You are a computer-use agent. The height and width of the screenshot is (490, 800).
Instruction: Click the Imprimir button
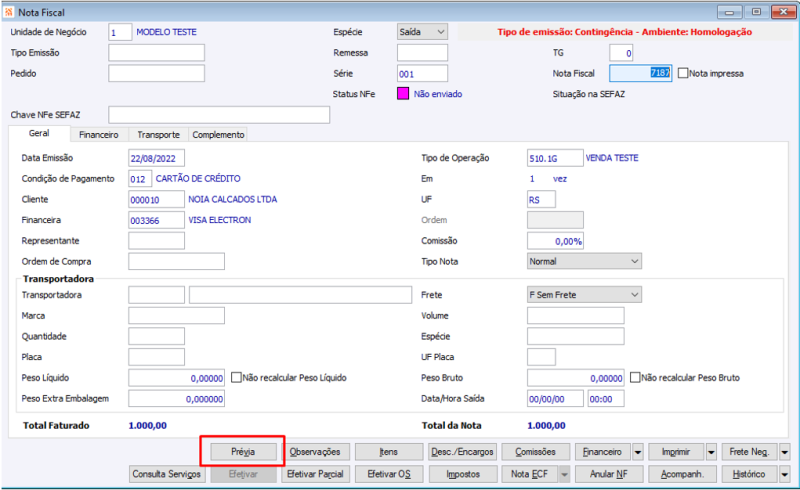[676, 452]
